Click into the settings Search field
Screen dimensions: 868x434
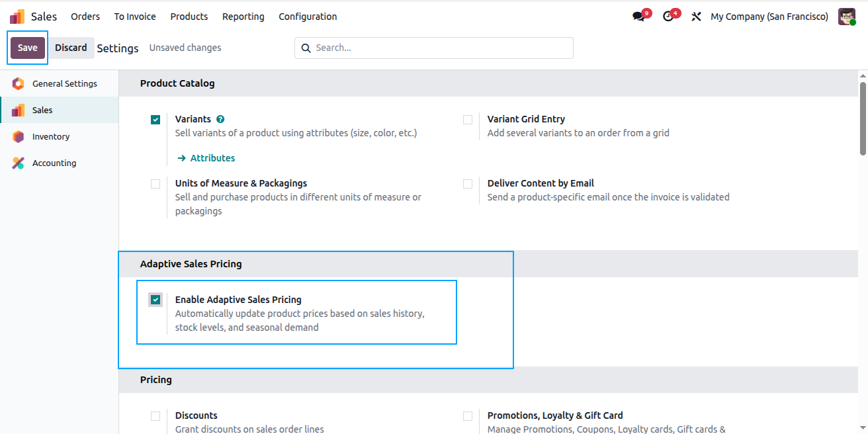[434, 48]
